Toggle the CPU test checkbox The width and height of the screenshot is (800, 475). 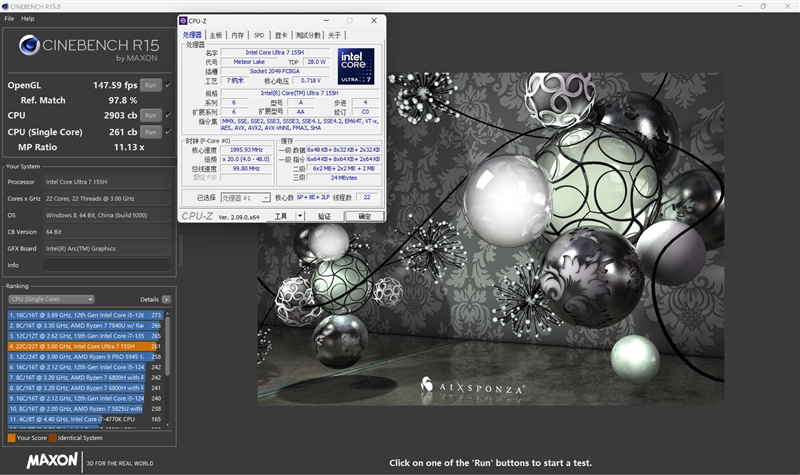(168, 116)
